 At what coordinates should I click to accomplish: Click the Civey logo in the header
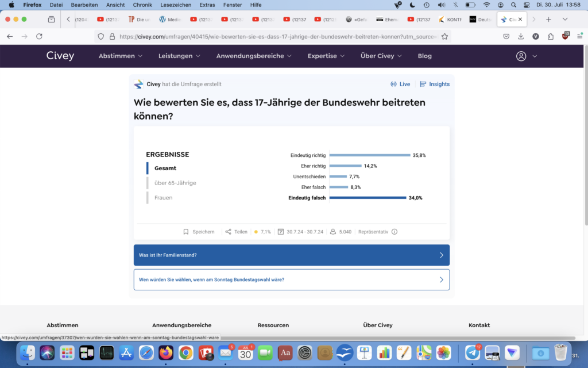(60, 56)
